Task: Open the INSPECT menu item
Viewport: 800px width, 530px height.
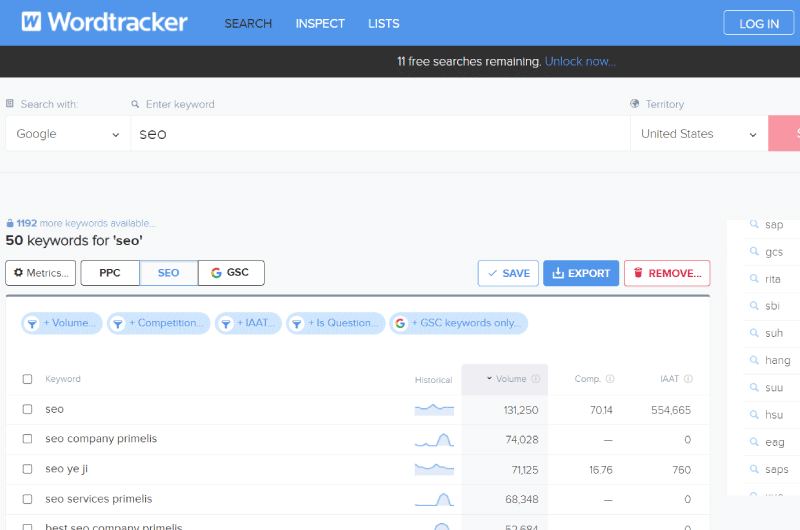Action: [x=320, y=23]
